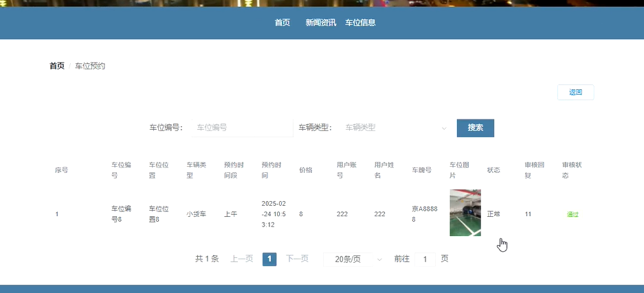Open the 首页 navigation menu item
Image resolution: width=644 pixels, height=293 pixels.
pos(282,23)
